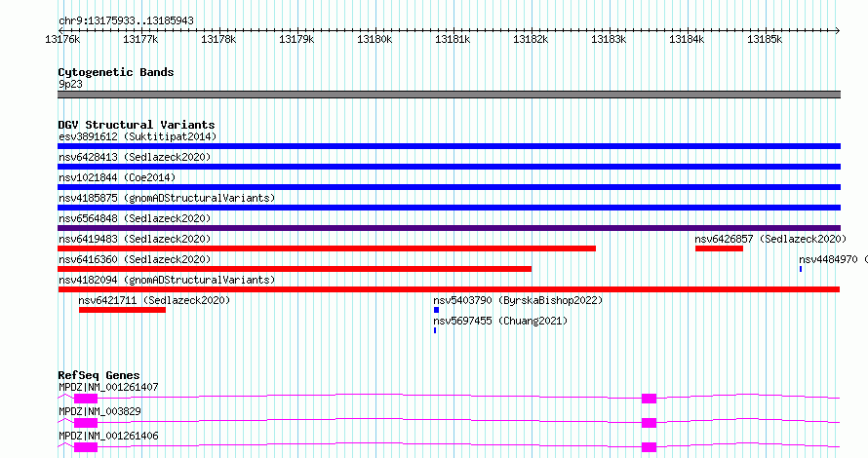
Task: Select the red bar under nsv6421711
Action: [x=122, y=310]
